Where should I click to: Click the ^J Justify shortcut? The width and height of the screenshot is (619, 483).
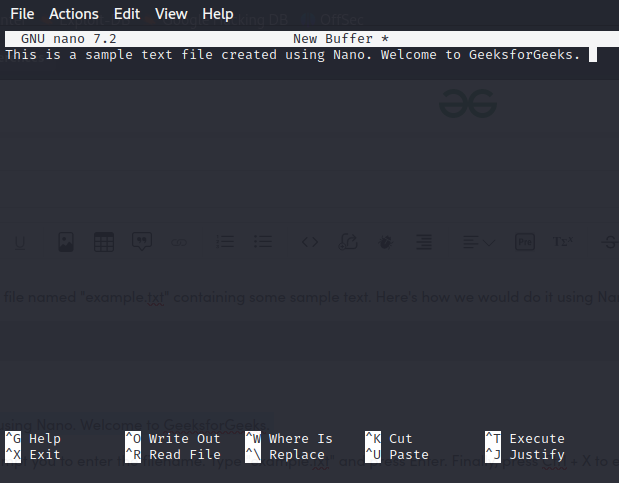coord(525,455)
